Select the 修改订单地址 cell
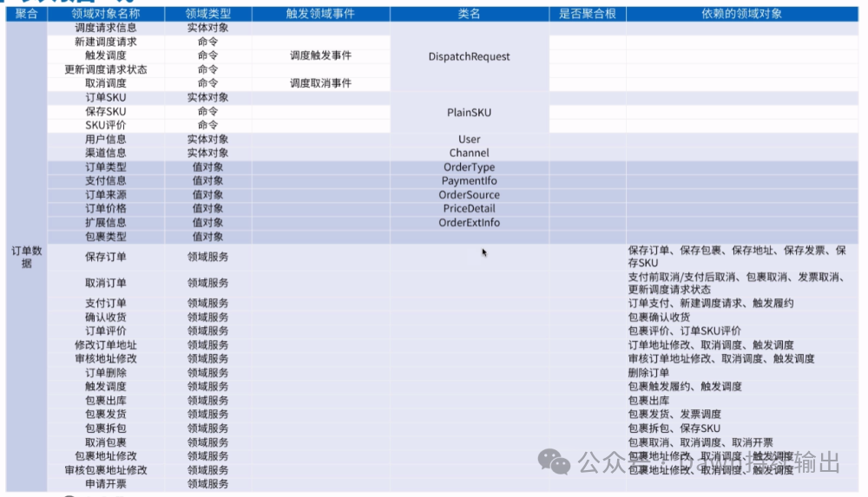868x497 pixels. point(106,345)
